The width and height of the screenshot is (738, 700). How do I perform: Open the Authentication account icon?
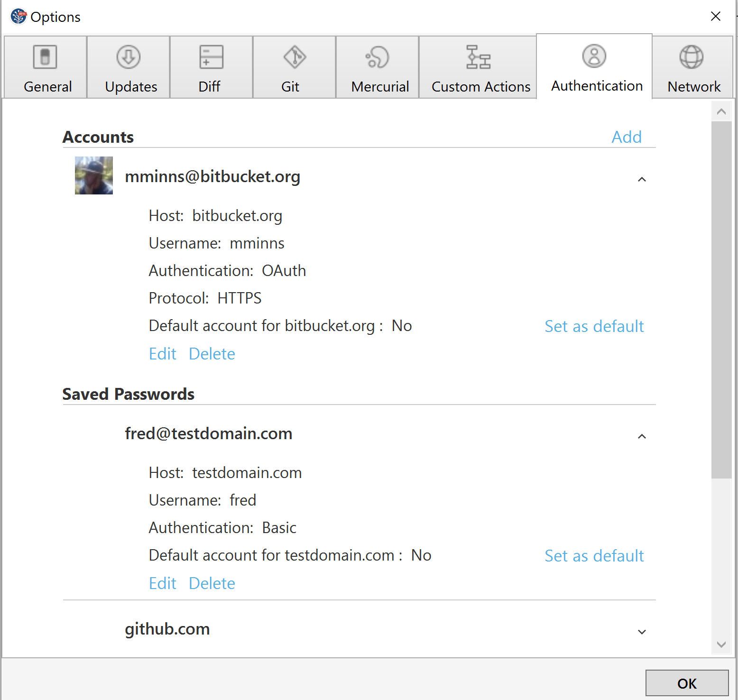[x=594, y=56]
